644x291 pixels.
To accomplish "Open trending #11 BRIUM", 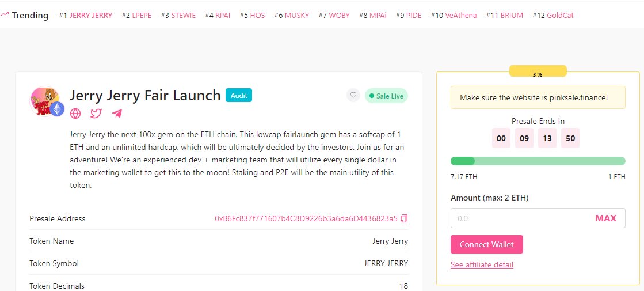I will 504,16.
